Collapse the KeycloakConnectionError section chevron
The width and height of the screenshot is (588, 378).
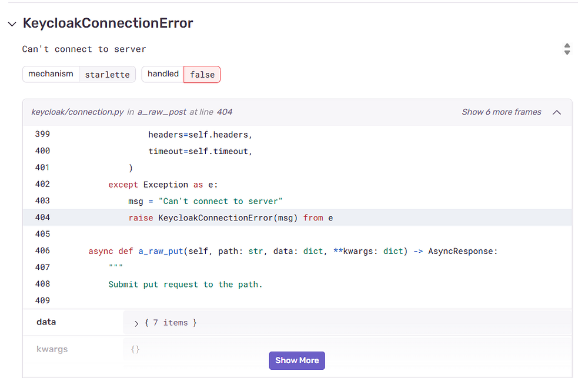point(12,24)
